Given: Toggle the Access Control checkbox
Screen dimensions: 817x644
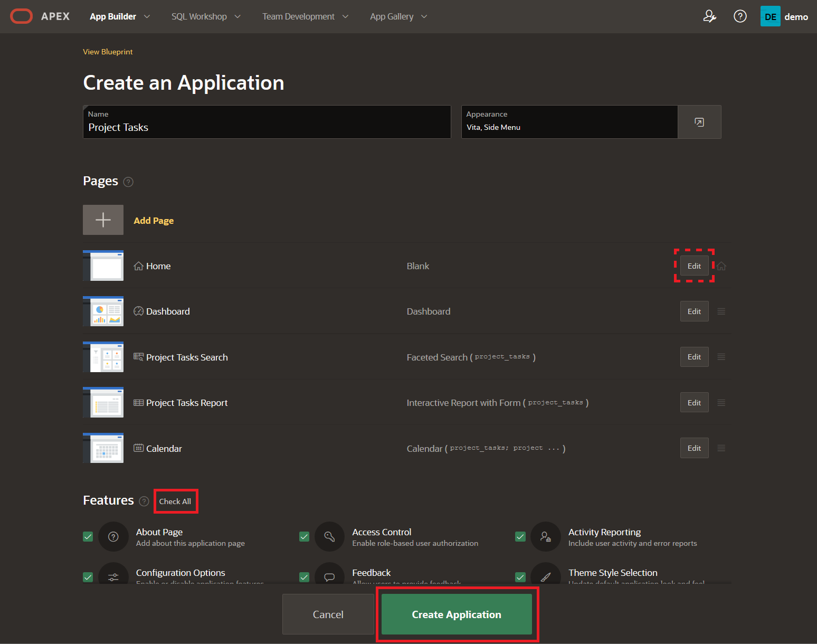Looking at the screenshot, I should click(x=304, y=536).
